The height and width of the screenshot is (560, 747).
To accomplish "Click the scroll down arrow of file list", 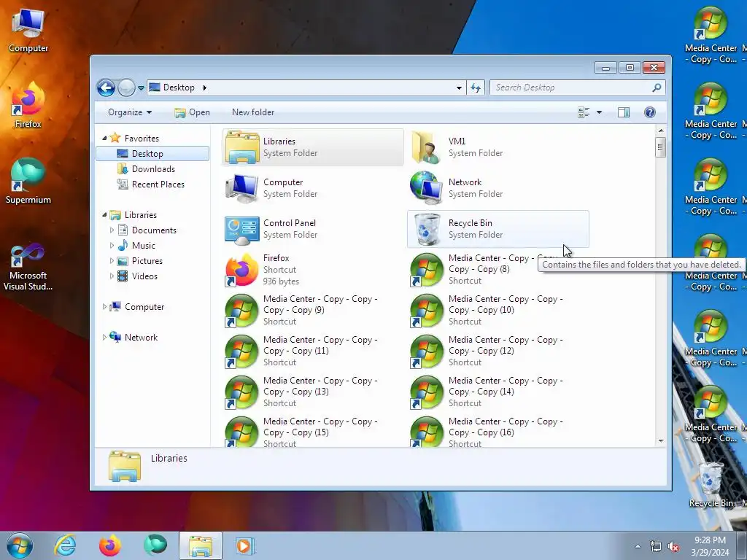I will pos(660,441).
